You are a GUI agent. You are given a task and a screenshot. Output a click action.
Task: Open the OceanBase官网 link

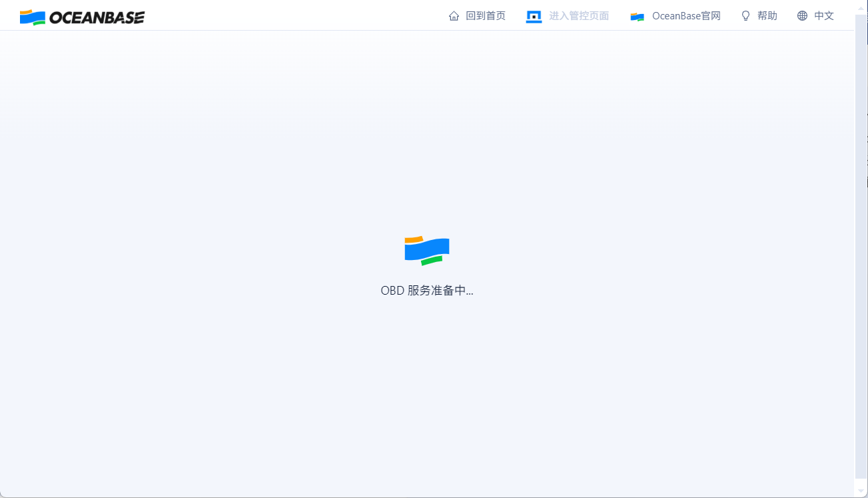point(686,16)
